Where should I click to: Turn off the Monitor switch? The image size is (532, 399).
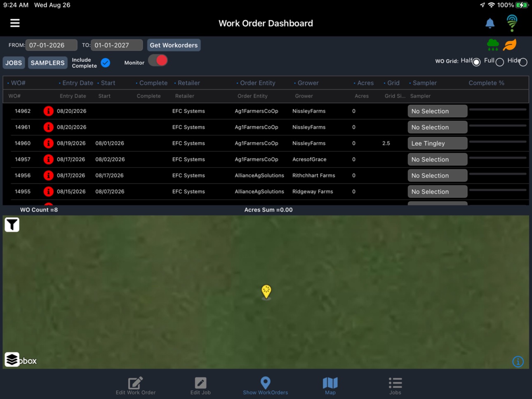coord(158,61)
